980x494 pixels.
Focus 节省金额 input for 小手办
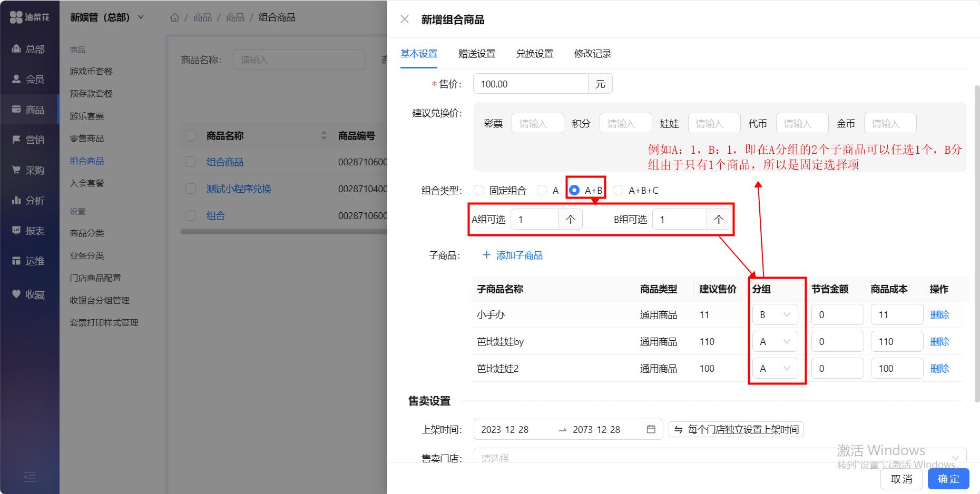[837, 314]
